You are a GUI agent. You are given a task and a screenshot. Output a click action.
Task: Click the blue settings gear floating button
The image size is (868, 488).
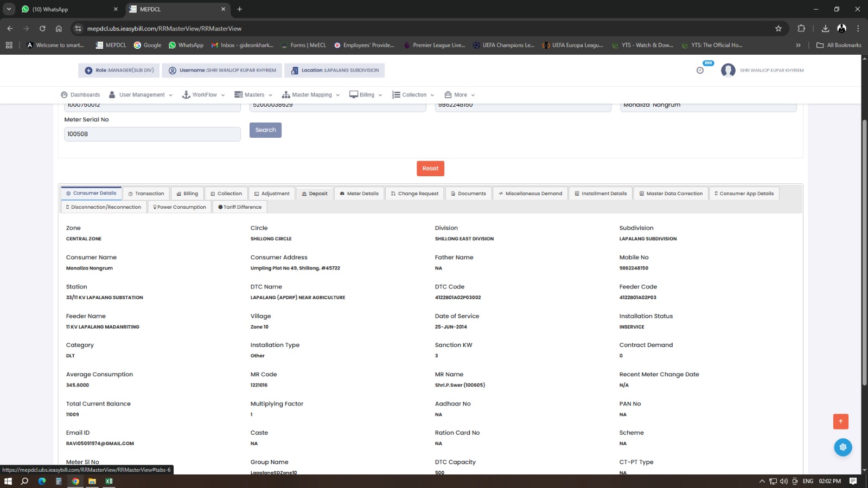click(x=843, y=447)
